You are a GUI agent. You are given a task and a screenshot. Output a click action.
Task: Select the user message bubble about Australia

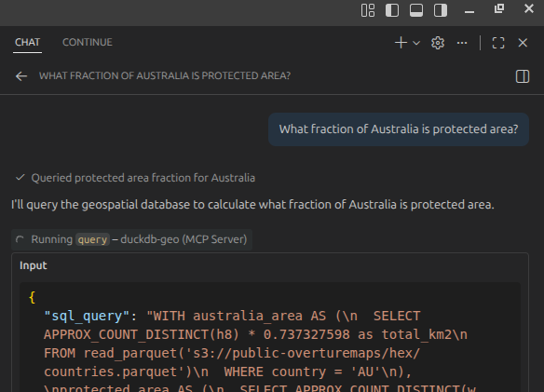(399, 129)
